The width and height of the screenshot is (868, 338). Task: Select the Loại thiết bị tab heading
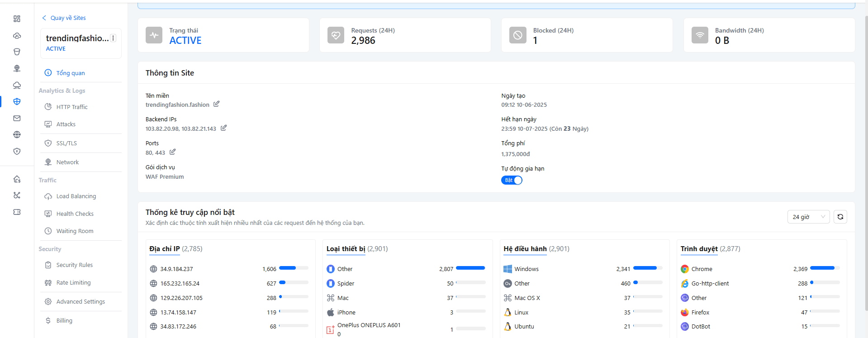tap(346, 249)
